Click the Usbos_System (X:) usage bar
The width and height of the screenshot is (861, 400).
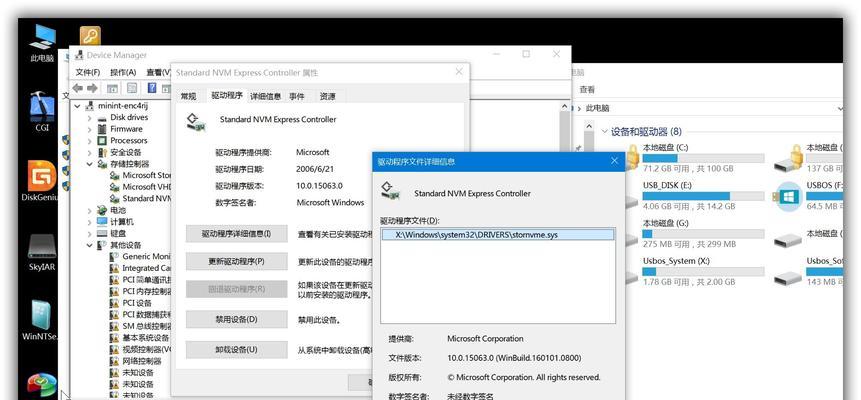(703, 271)
